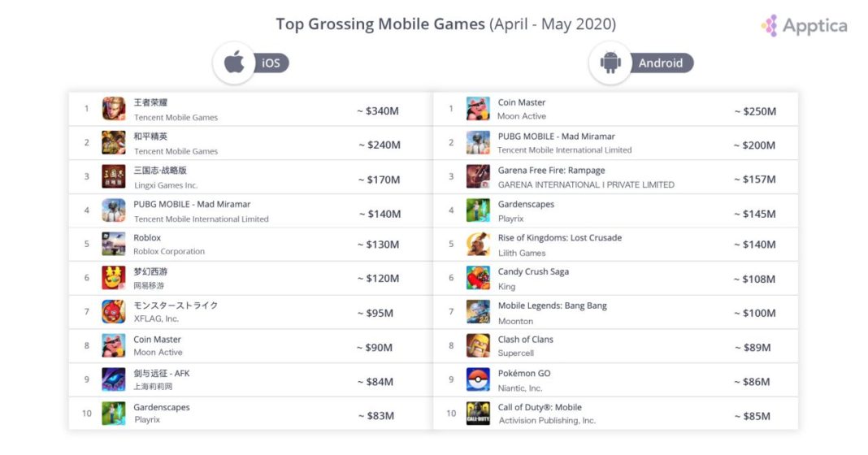Click the Android Gardenscapes game icon

click(x=478, y=210)
